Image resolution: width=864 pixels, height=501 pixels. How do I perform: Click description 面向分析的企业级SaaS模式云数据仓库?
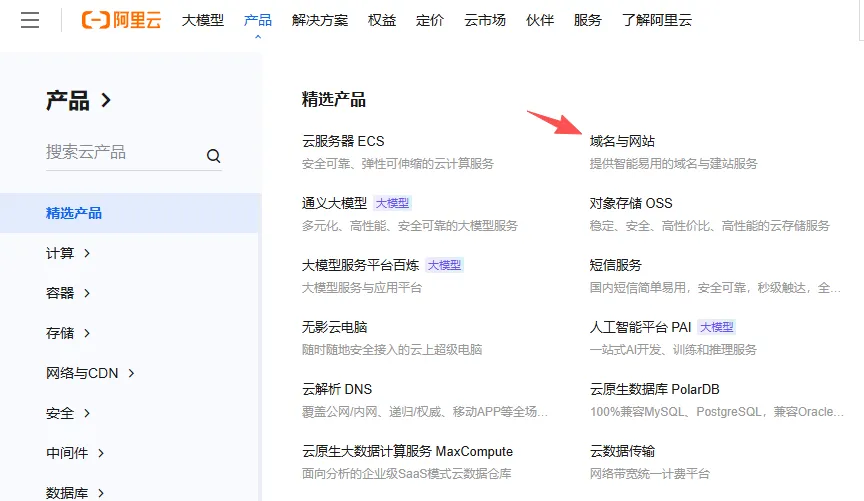click(407, 473)
